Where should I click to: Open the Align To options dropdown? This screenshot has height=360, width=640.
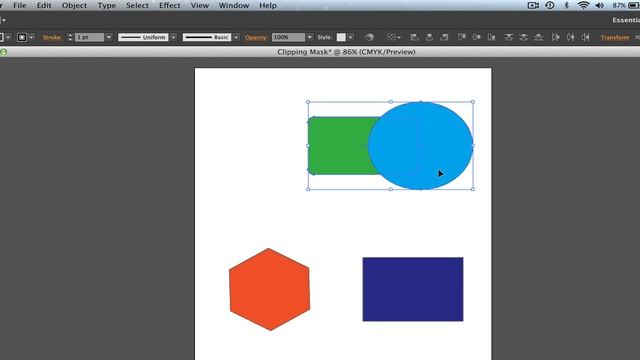[393, 37]
